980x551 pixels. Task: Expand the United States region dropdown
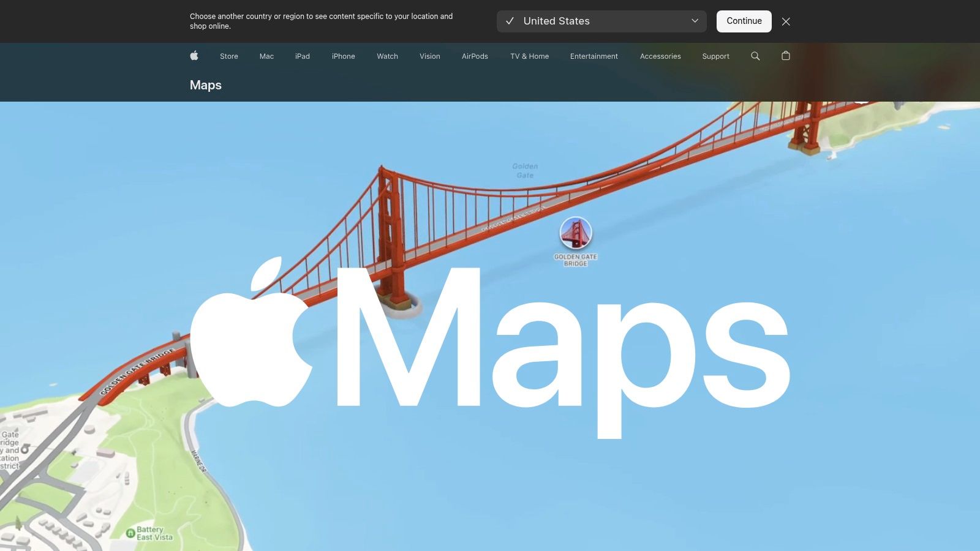click(601, 21)
